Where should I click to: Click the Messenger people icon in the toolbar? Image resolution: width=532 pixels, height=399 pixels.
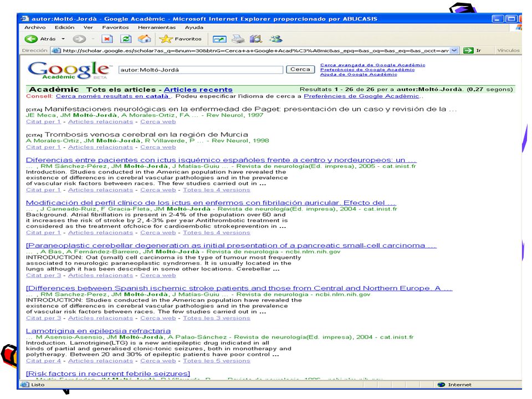(276, 39)
